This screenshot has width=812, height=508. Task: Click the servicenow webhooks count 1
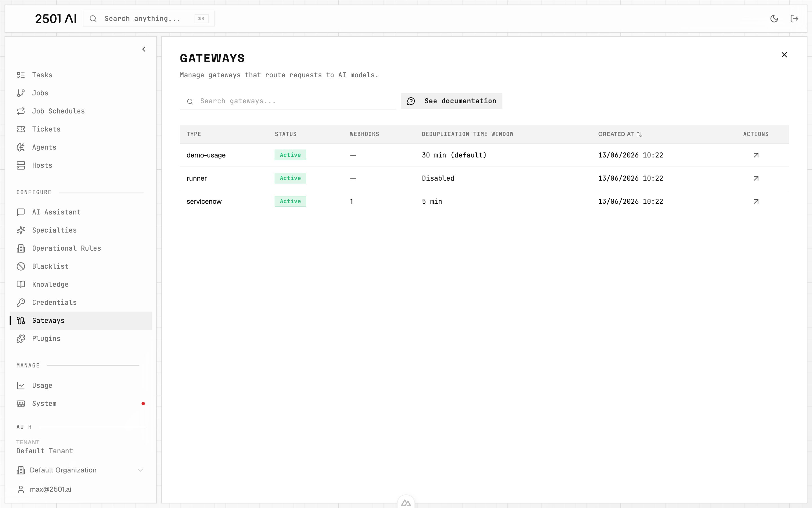coord(351,202)
